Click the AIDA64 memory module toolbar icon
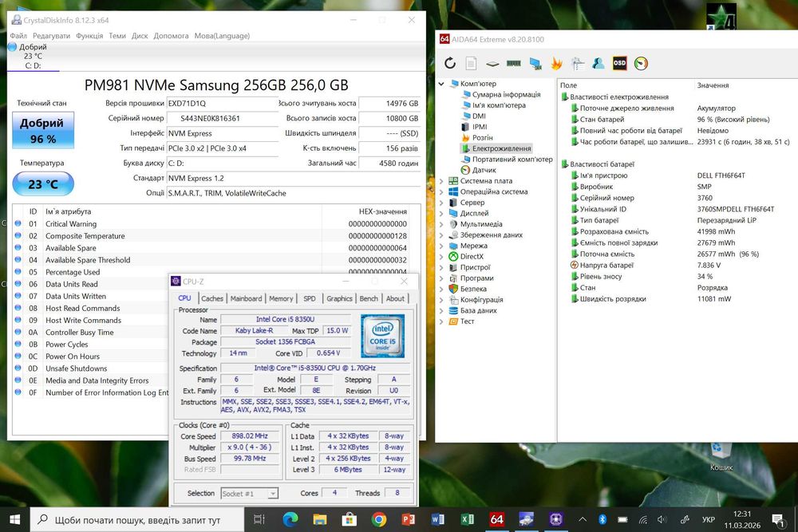Viewport: 798px width, 532px height. tap(513, 63)
